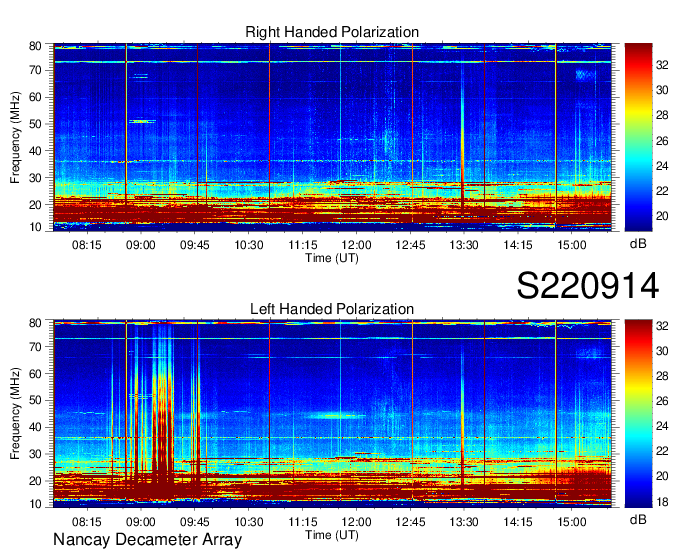Click the "50" frequency tick of the left-handed plot
Viewport: 680px width, 552px height.
(x=35, y=400)
